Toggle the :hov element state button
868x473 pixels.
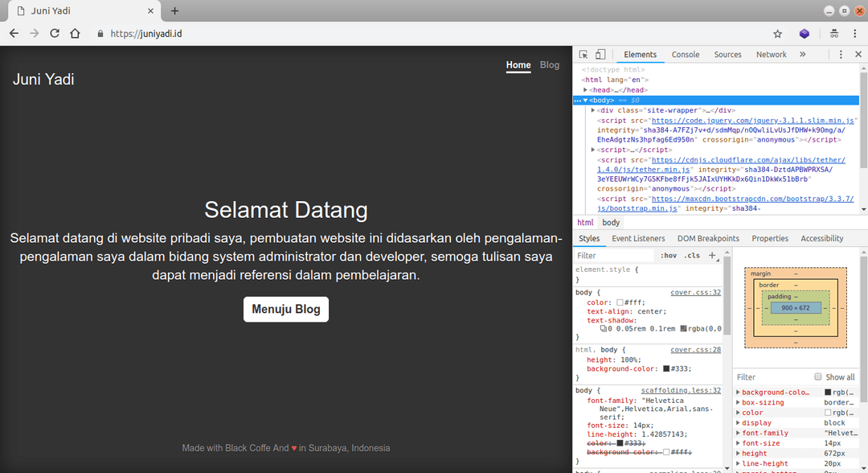668,256
